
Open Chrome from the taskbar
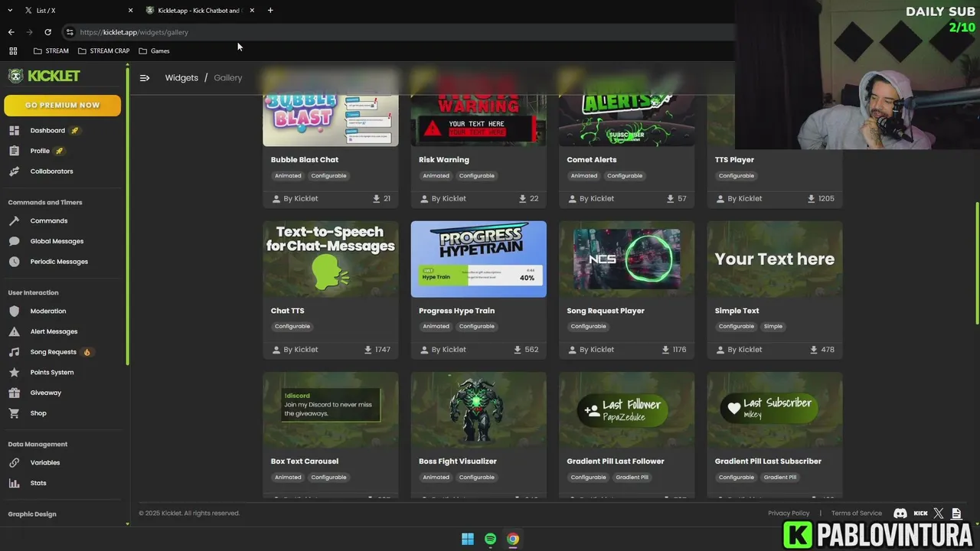coord(513,539)
